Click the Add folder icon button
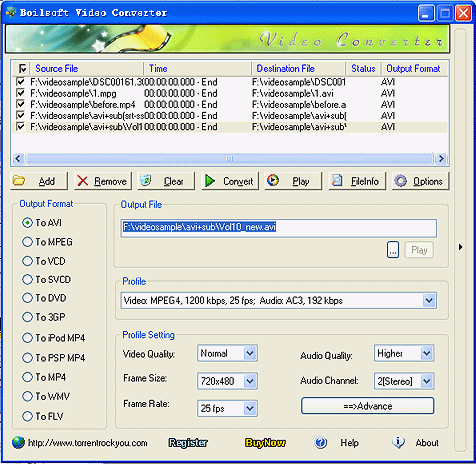476x464 pixels. point(19,181)
